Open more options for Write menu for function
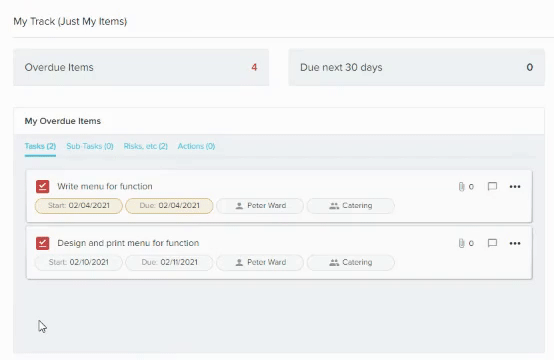554x360 pixels. pyautogui.click(x=515, y=187)
